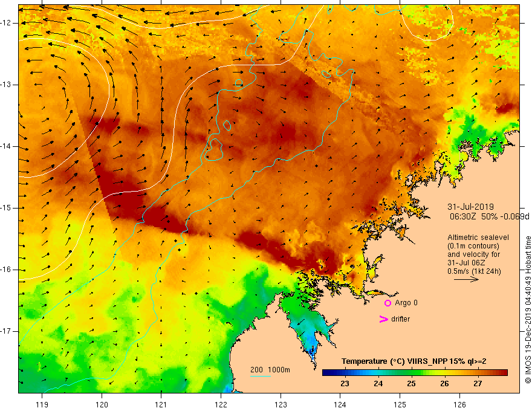Click the '0.5m/s (1kt 24h)' text
The height and width of the screenshot is (411, 532).
pos(475,271)
